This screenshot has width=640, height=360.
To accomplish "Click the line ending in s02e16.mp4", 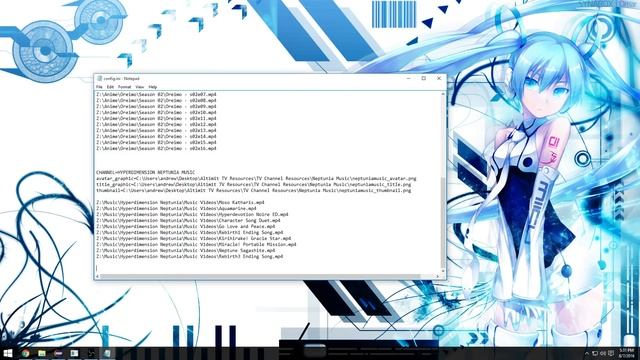I will click(156, 149).
